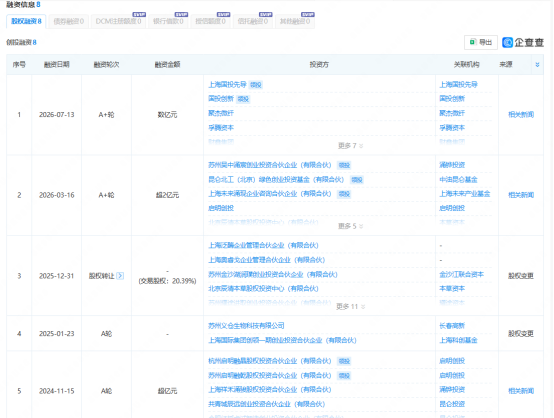This screenshot has height=418, width=554.
Task: Open arrow icon next to 股权转让
Action: (120, 276)
